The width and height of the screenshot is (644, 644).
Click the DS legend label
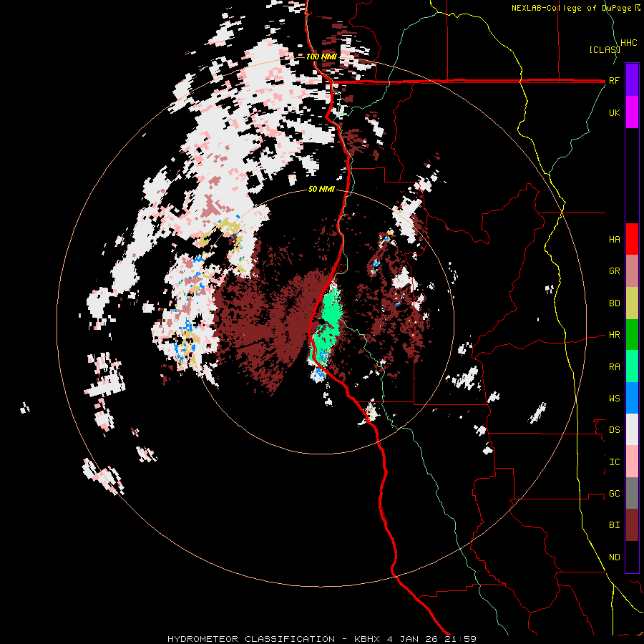[614, 430]
